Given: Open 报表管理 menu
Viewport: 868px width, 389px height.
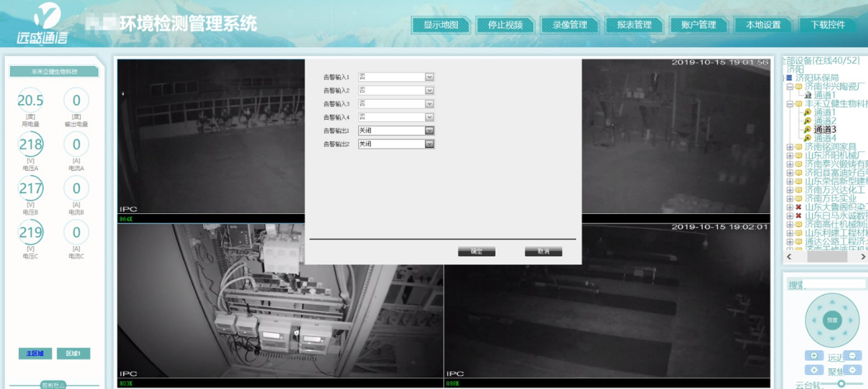Looking at the screenshot, I should coord(634,25).
